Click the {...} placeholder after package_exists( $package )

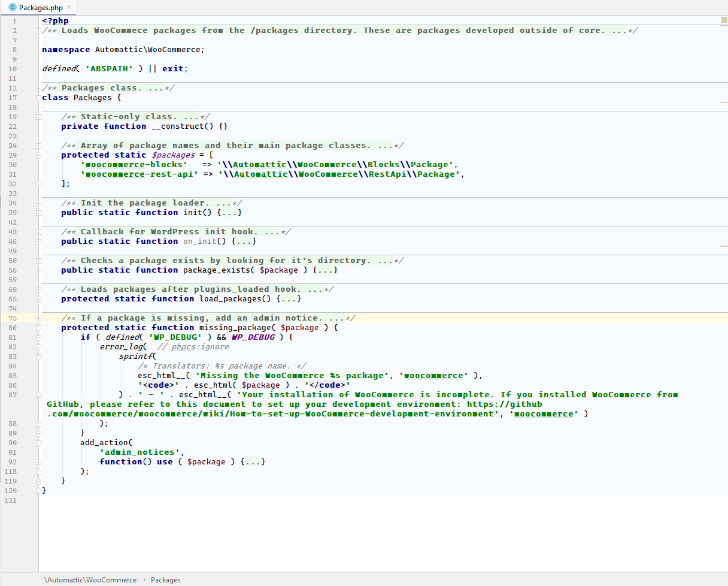coord(326,270)
